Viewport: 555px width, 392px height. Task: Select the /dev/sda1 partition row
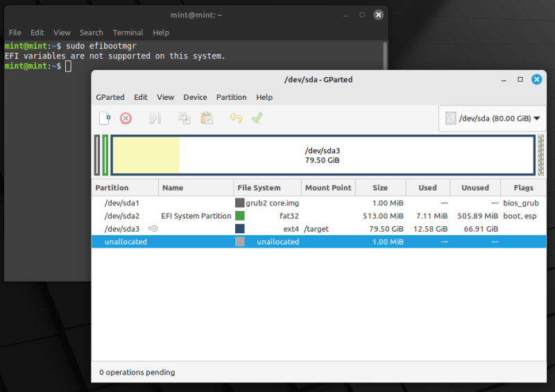click(x=318, y=203)
